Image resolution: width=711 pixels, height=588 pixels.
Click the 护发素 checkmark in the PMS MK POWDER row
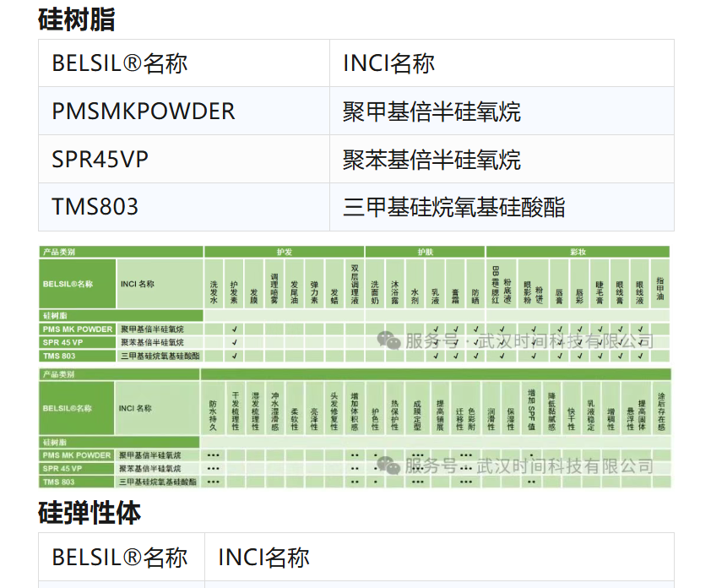coord(234,329)
